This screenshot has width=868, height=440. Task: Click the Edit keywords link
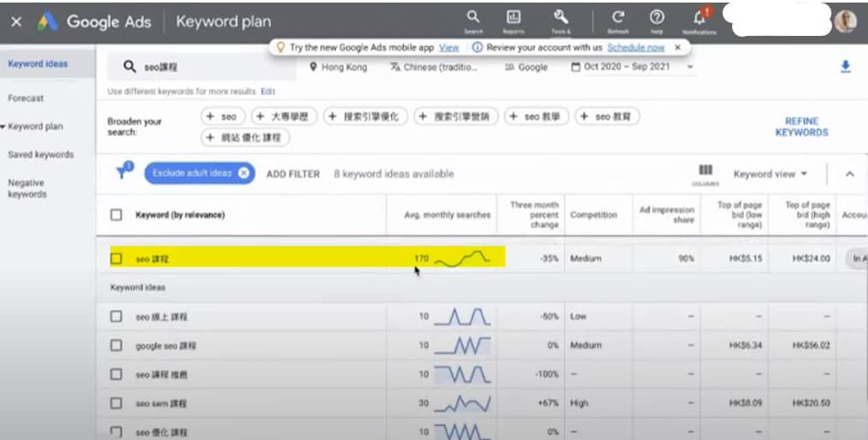[268, 91]
